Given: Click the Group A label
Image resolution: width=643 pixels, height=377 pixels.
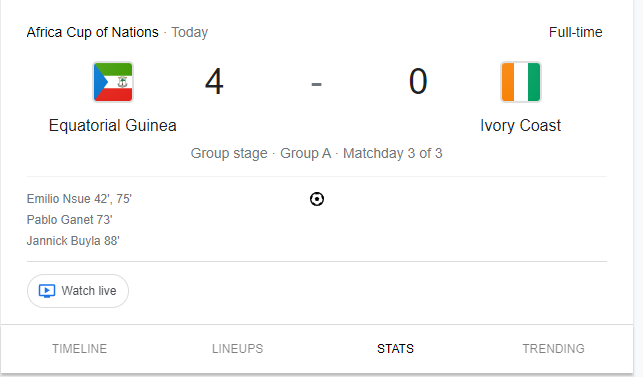Looking at the screenshot, I should tap(306, 153).
